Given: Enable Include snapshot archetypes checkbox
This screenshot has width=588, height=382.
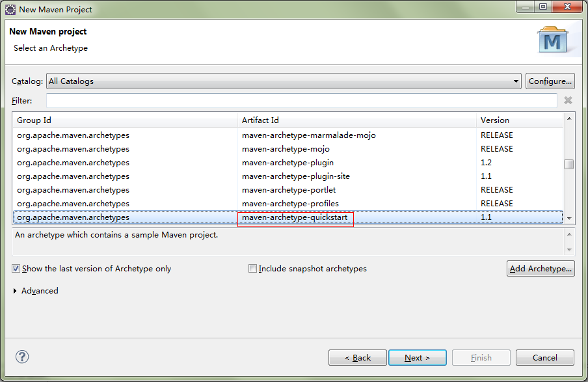Looking at the screenshot, I should point(252,269).
